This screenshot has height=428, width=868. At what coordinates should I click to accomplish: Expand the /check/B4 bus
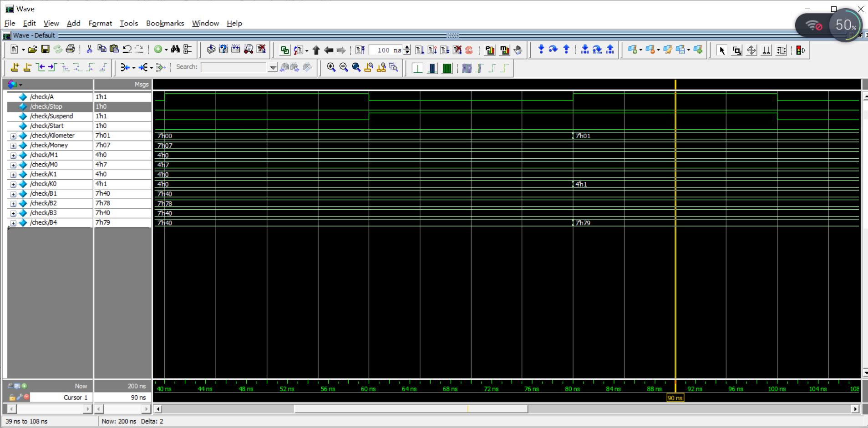tap(13, 223)
